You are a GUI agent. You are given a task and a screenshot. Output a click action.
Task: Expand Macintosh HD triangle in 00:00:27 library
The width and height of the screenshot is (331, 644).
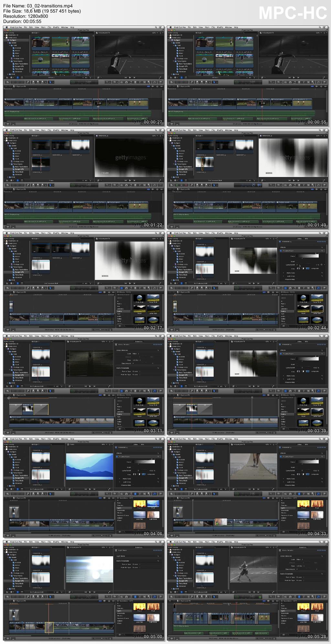pyautogui.click(x=5, y=35)
